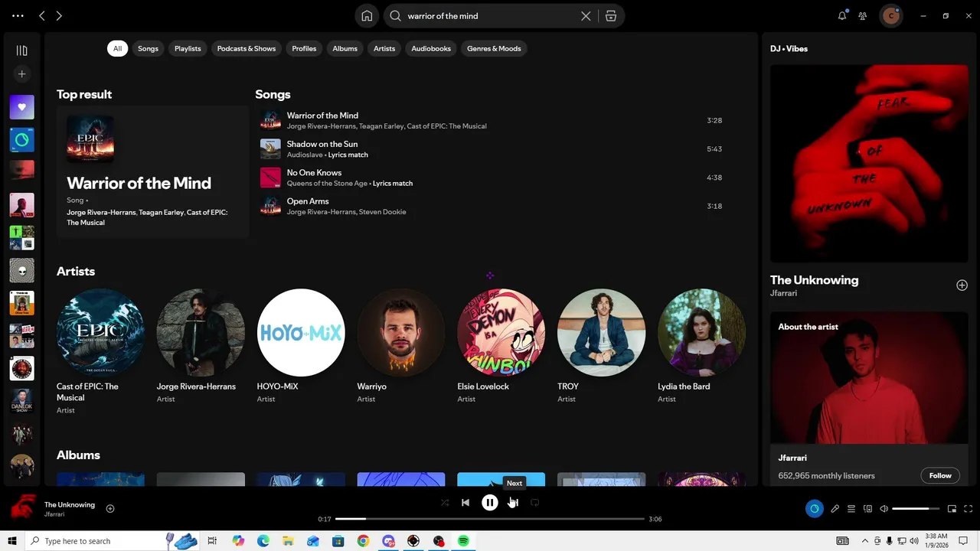Viewport: 980px width, 551px height.
Task: Pause the current song
Action: tap(490, 503)
